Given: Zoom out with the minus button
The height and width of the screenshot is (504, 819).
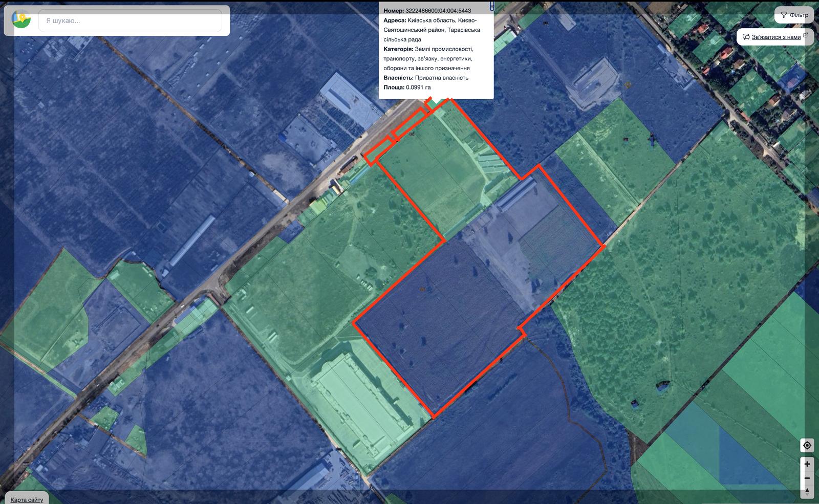Looking at the screenshot, I should (x=807, y=478).
